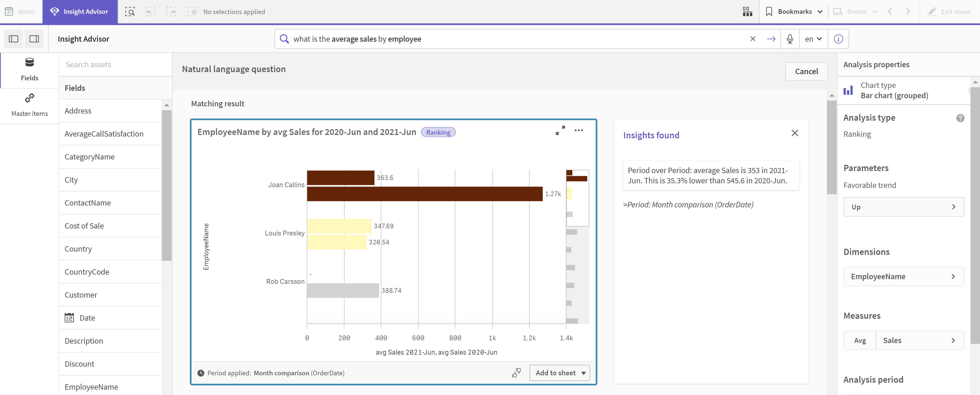Screen dimensions: 980x395
Task: Open the Bookmarks dropdown menu
Action: [794, 11]
